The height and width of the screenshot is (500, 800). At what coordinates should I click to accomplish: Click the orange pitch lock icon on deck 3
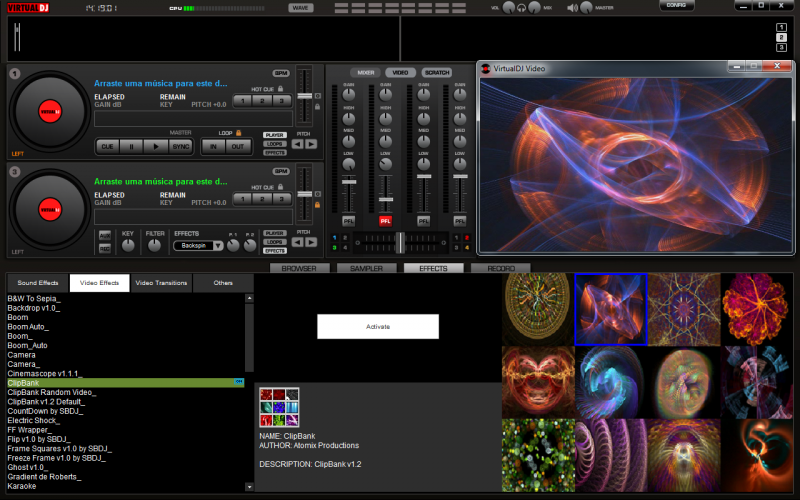tap(317, 205)
